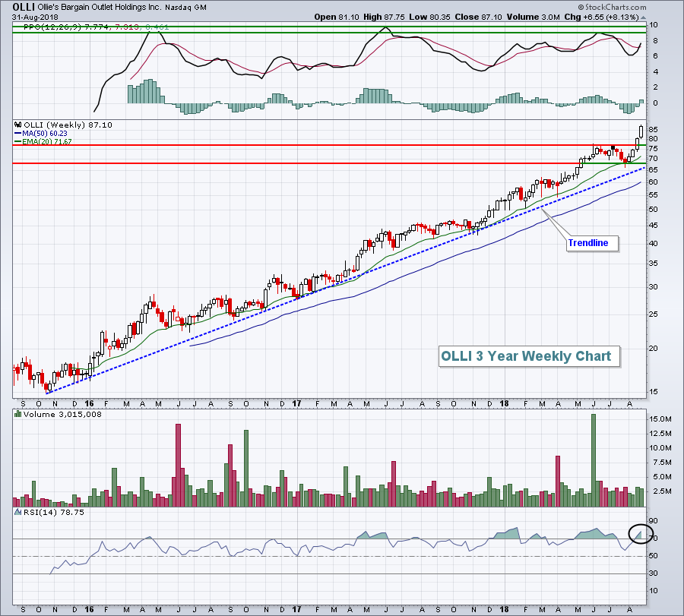Click the tallest green volume bar near 15.0M
Image resolution: width=684 pixels, height=616 pixels.
click(x=594, y=460)
